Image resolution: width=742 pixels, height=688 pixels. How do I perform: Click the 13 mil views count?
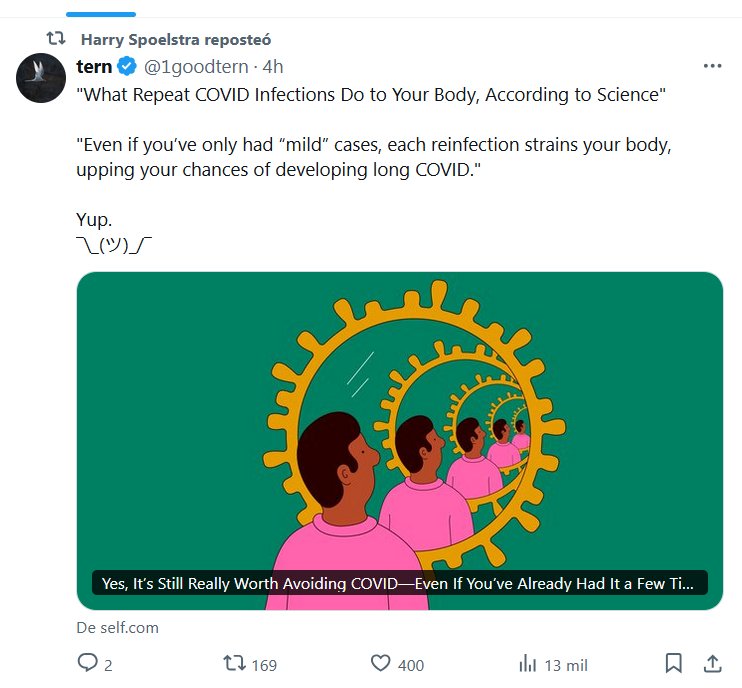(x=565, y=665)
